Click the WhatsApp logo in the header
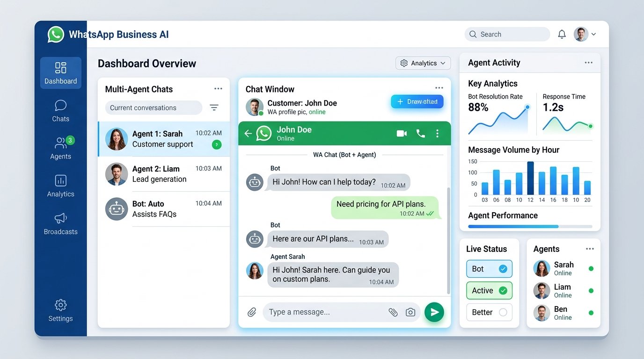The image size is (644, 359). coord(56,35)
